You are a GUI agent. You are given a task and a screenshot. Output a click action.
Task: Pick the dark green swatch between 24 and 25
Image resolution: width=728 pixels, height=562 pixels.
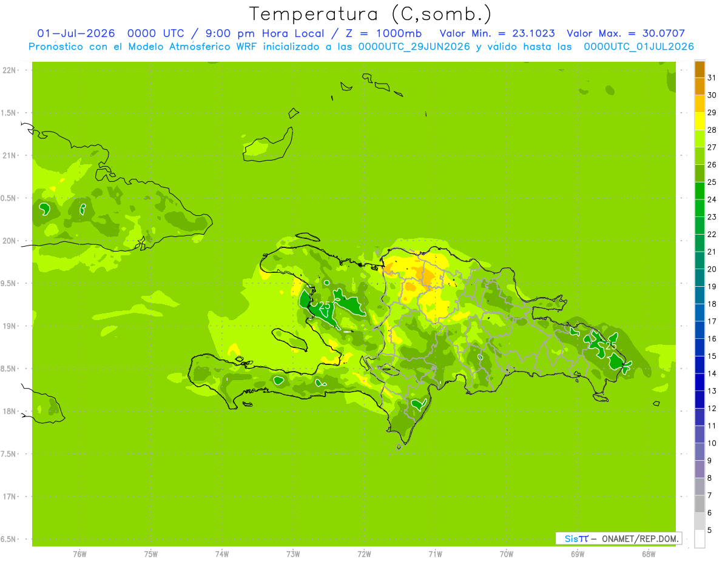point(699,191)
